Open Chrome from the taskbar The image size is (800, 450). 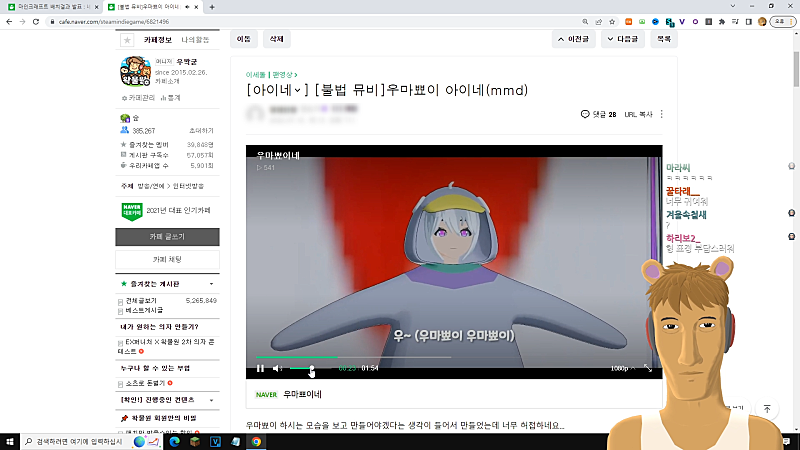pos(256,440)
